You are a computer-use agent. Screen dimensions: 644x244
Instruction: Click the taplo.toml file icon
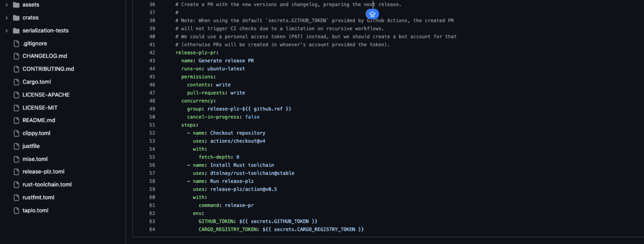point(16,211)
